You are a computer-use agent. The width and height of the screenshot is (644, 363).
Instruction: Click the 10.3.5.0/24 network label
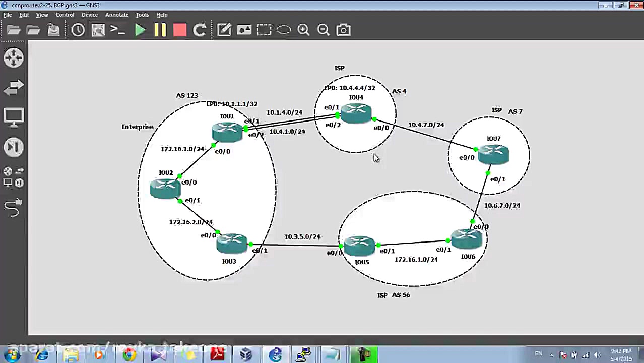302,236
